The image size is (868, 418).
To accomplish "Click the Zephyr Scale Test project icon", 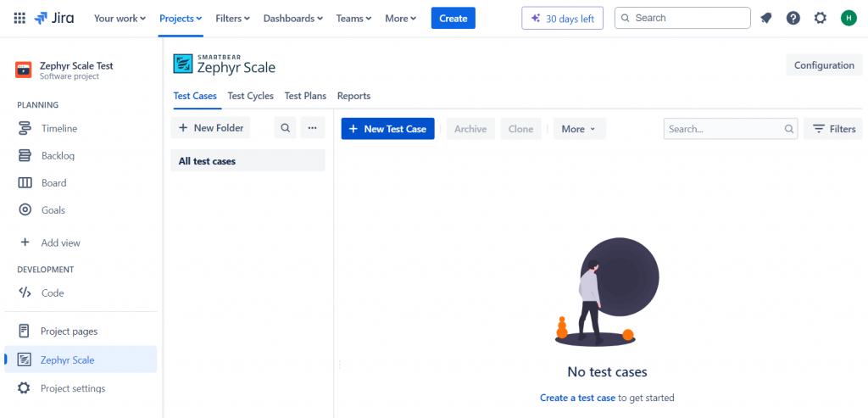I will coord(23,70).
